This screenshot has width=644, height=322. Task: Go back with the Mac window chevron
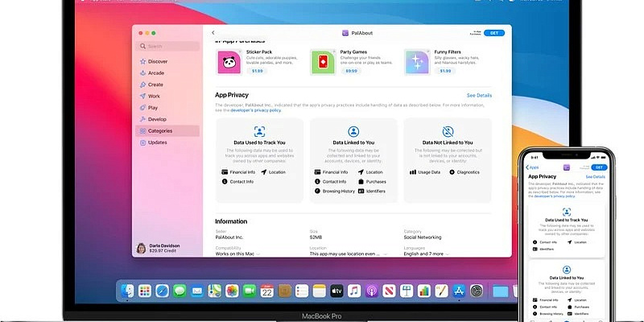pos(213,33)
